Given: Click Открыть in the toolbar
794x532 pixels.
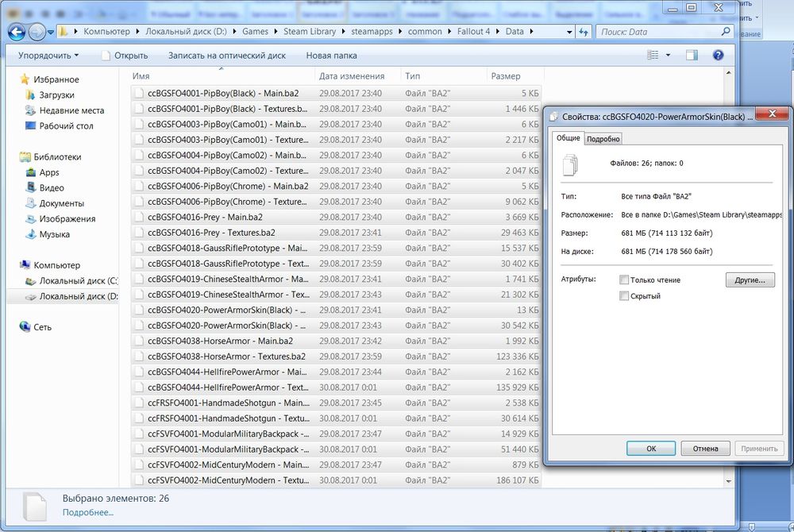Looking at the screenshot, I should pos(125,56).
